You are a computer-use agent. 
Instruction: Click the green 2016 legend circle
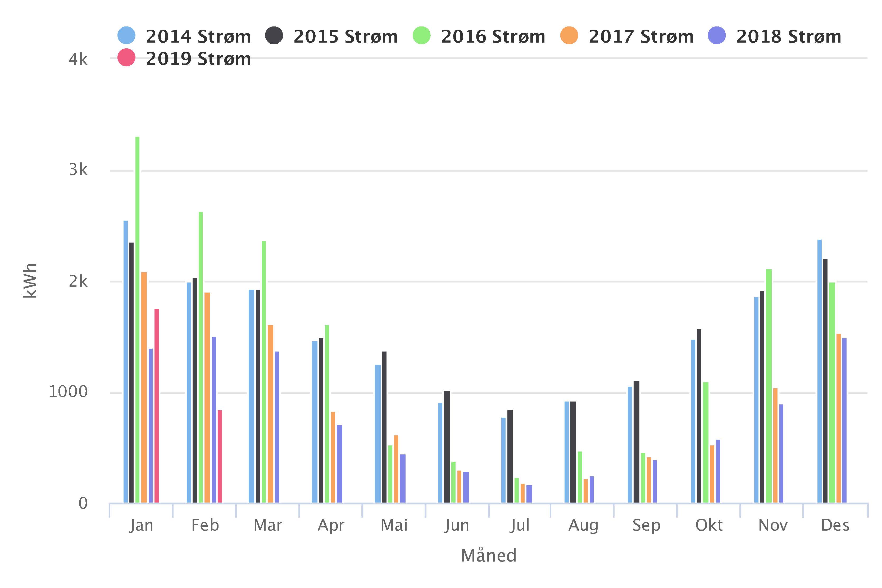point(421,36)
